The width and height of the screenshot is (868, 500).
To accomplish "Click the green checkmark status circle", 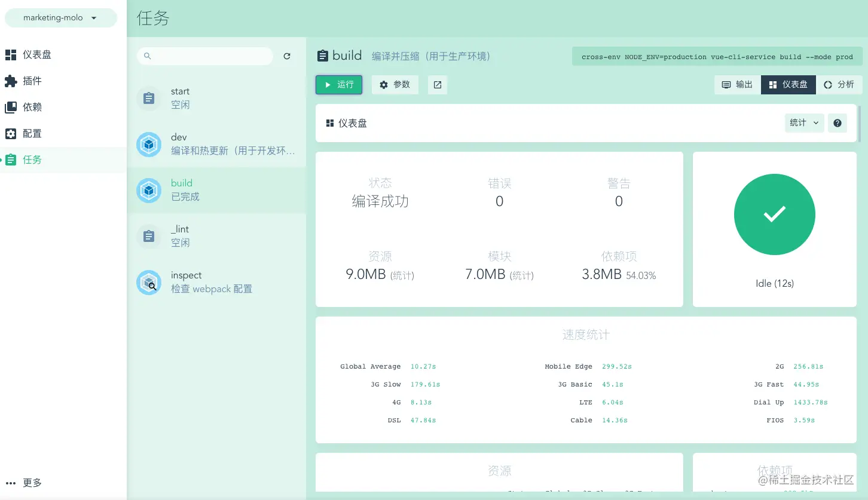I will (x=775, y=214).
